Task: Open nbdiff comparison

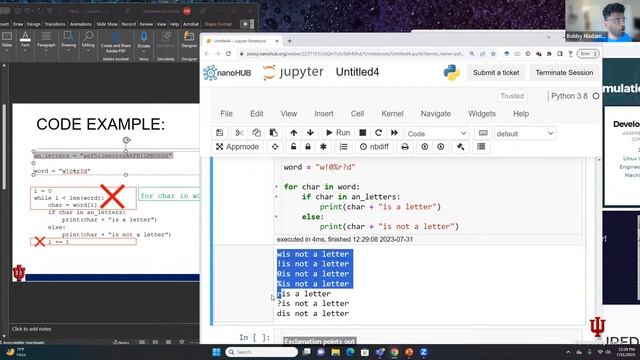Action: 374,147
